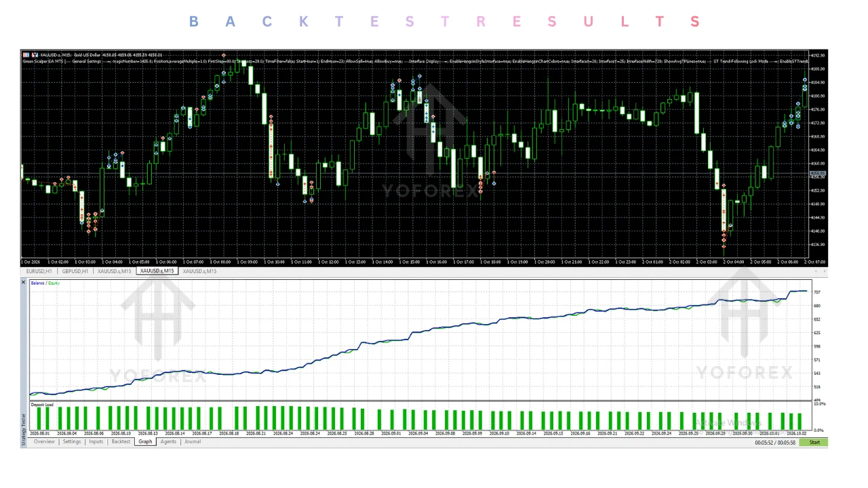Switch to the Overview tab in Strategy Tester
Image resolution: width=868 pixels, height=488 pixels.
44,442
